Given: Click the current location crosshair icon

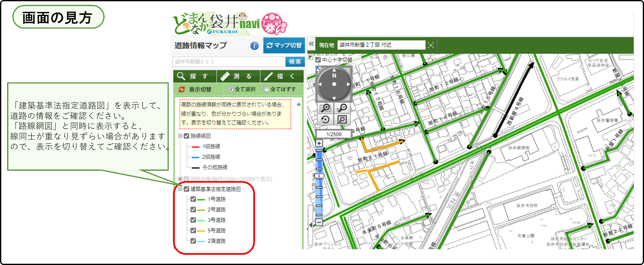Looking at the screenshot, I should 431,45.
